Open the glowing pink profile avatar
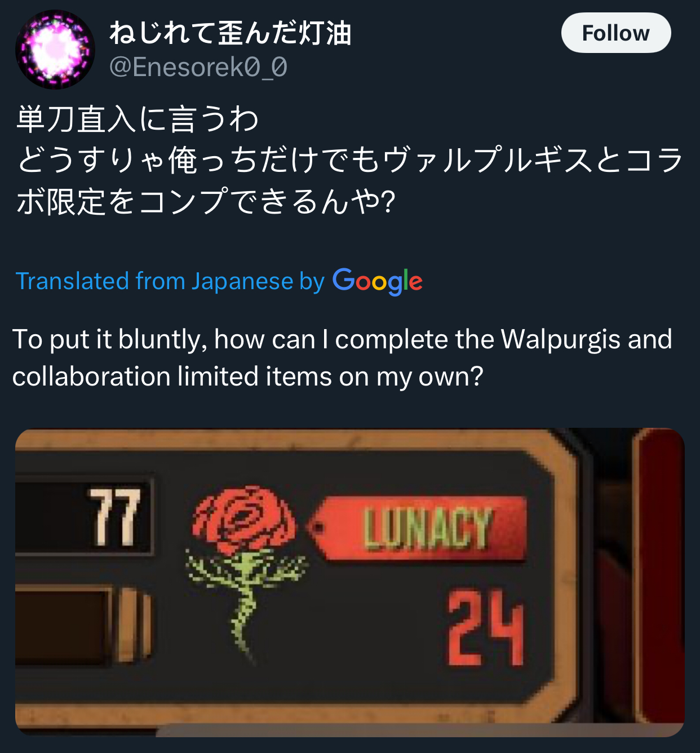The height and width of the screenshot is (753, 700). point(55,50)
